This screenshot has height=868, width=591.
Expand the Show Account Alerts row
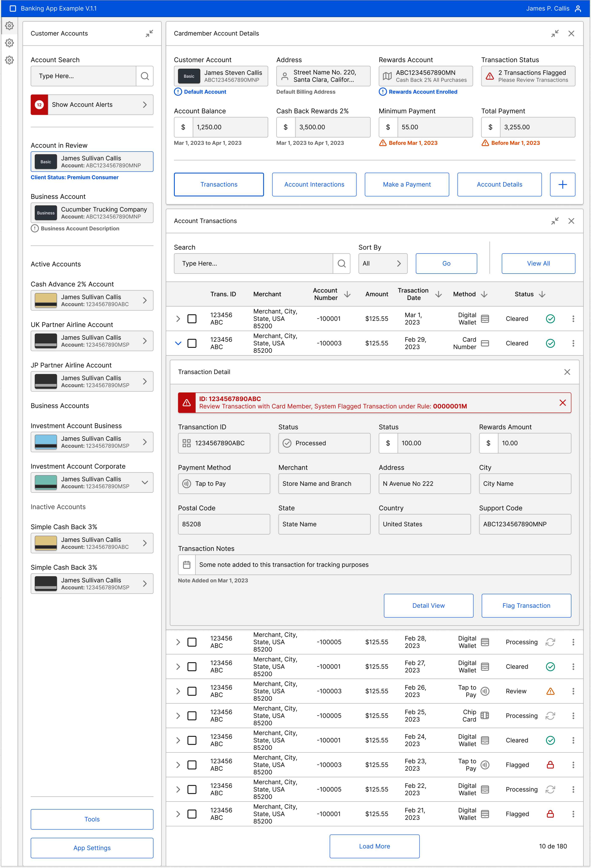pos(92,105)
